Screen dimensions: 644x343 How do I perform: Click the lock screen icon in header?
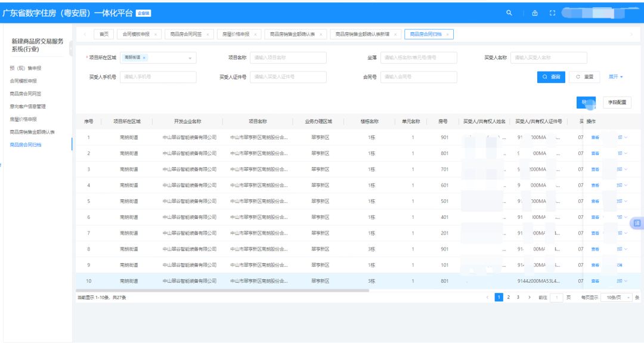535,13
